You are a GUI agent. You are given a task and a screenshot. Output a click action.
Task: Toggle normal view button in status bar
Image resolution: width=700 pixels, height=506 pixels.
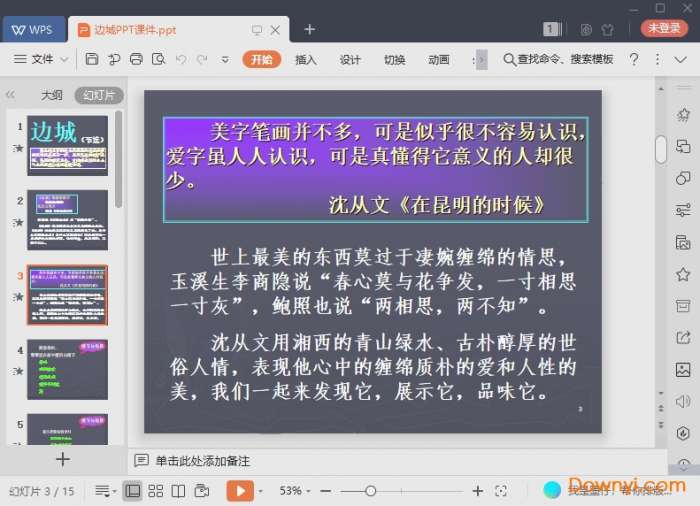(x=132, y=491)
